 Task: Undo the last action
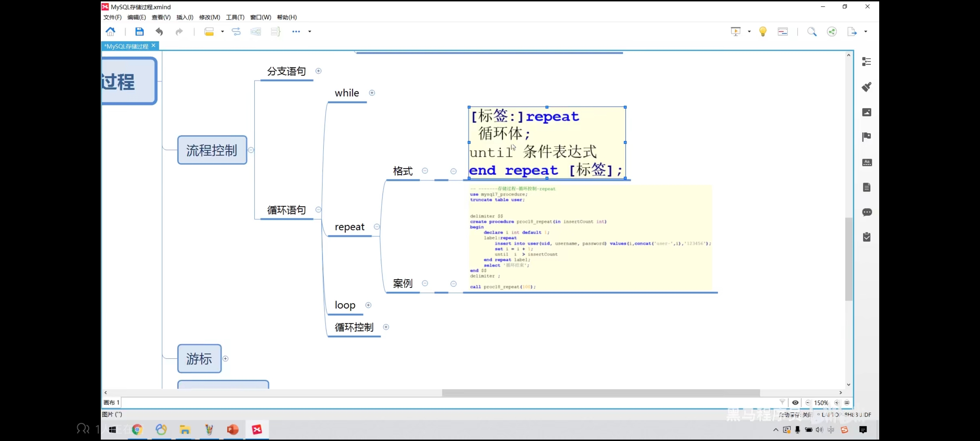pos(159,31)
